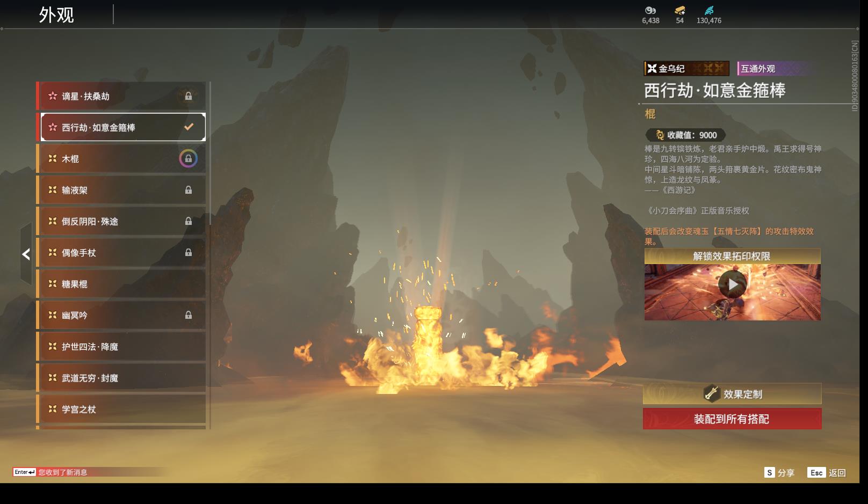Screen dimensions: 868x504
Task: Select the 输液架 skin entry
Action: click(x=121, y=190)
